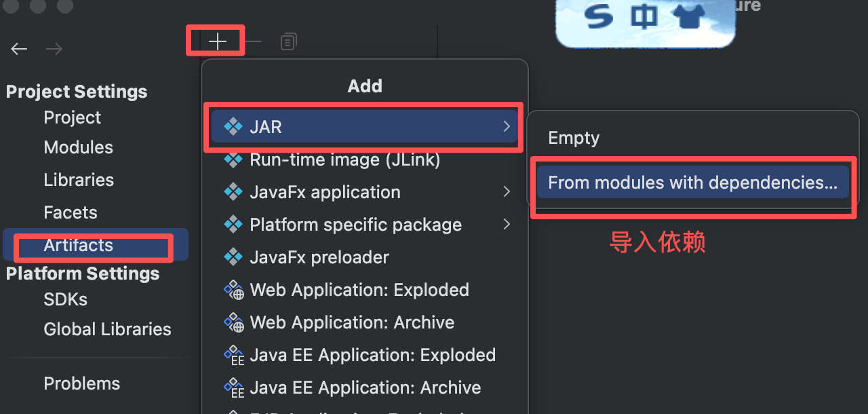This screenshot has width=868, height=414.
Task: Open Libraries settings section
Action: click(x=79, y=181)
